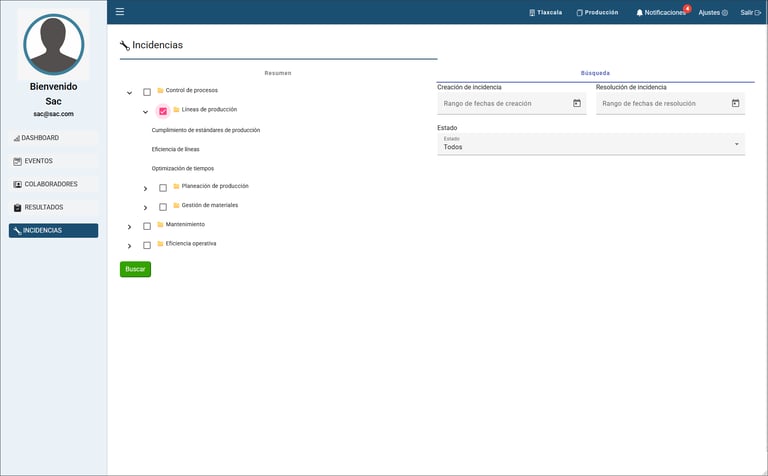Open EVENTOS in sidebar
This screenshot has width=768, height=476.
click(x=53, y=161)
